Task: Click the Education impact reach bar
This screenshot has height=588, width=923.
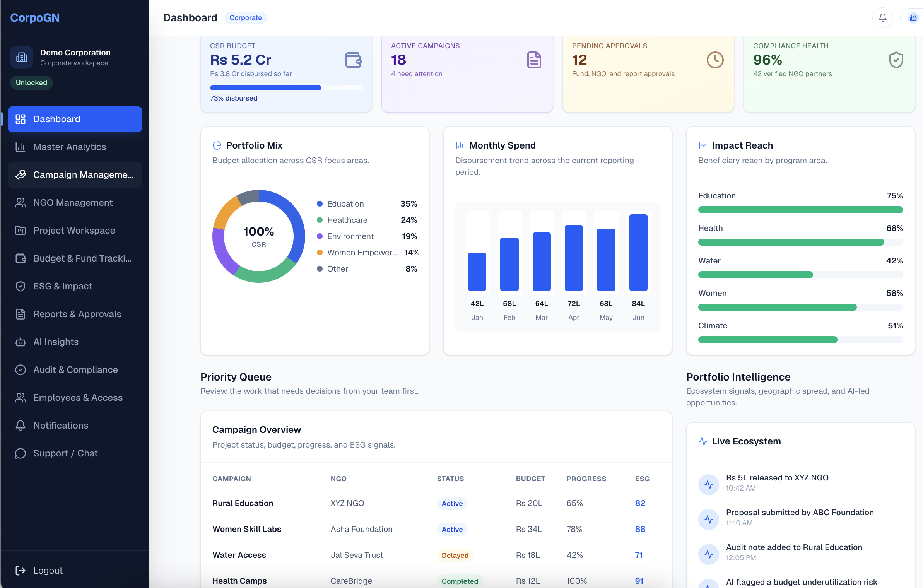Action: pos(800,210)
